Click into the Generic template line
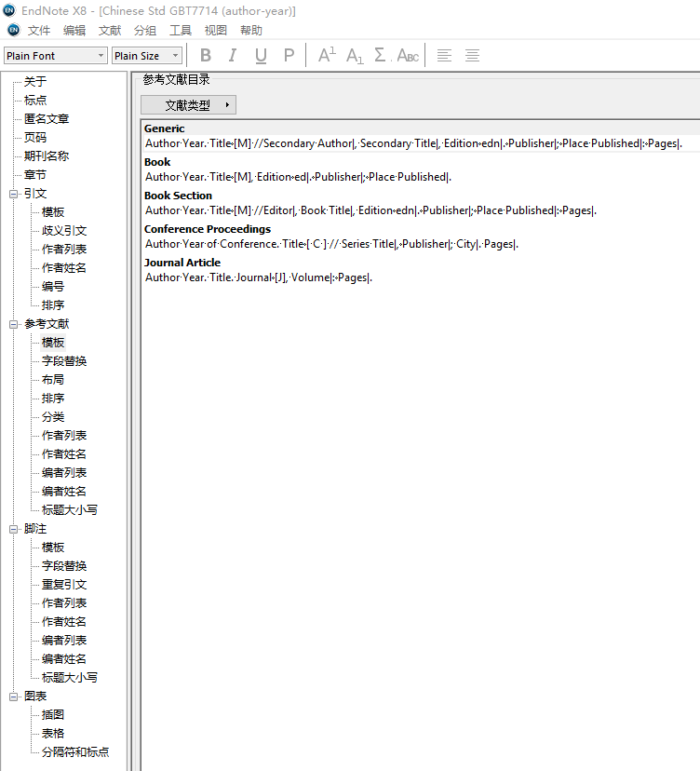Image resolution: width=700 pixels, height=771 pixels. (413, 143)
